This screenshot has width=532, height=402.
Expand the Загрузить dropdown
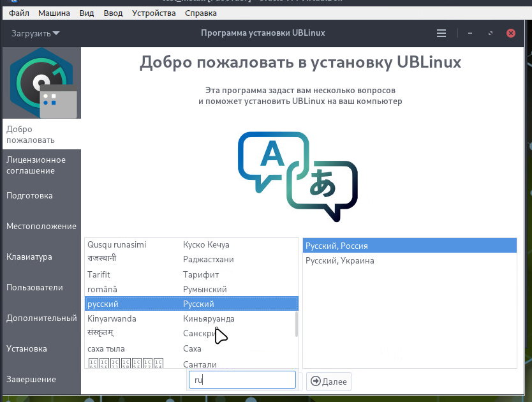tap(35, 33)
